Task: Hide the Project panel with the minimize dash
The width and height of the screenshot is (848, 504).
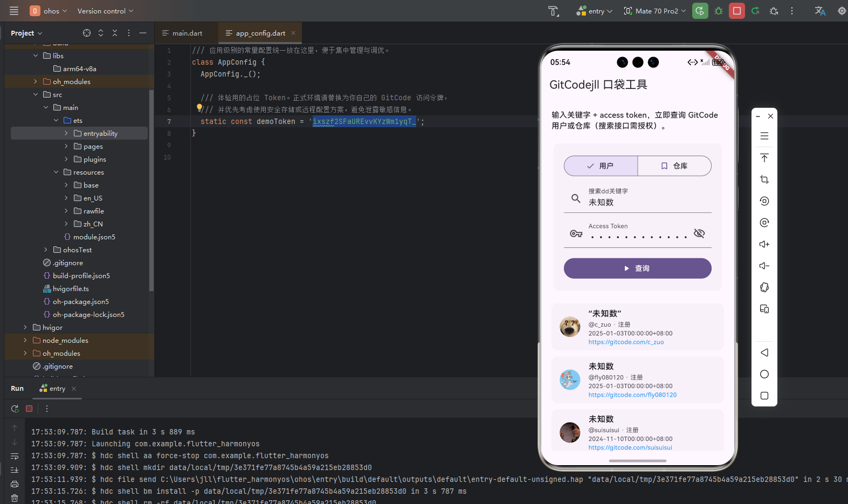Action: click(x=143, y=33)
